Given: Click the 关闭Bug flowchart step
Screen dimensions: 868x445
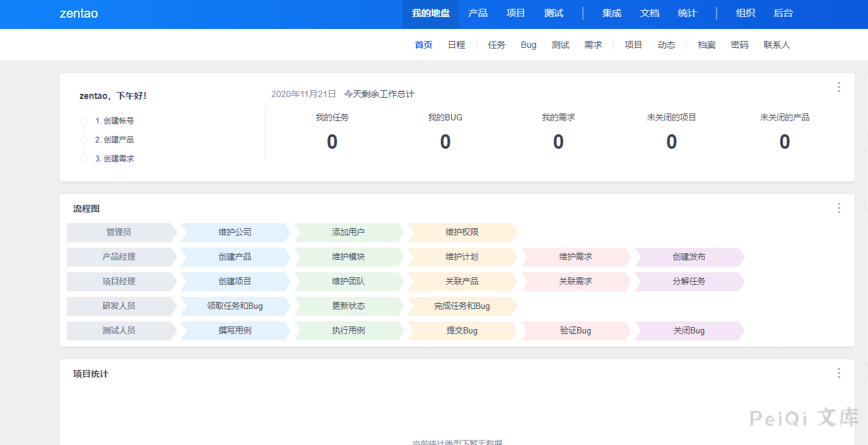Looking at the screenshot, I should pos(689,330).
